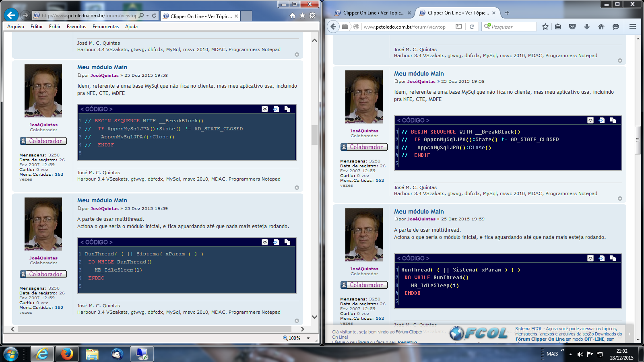Image resolution: width=644 pixels, height=362 pixels.
Task: Click first 'Meu módulo Main' title in IE
Action: [x=102, y=67]
